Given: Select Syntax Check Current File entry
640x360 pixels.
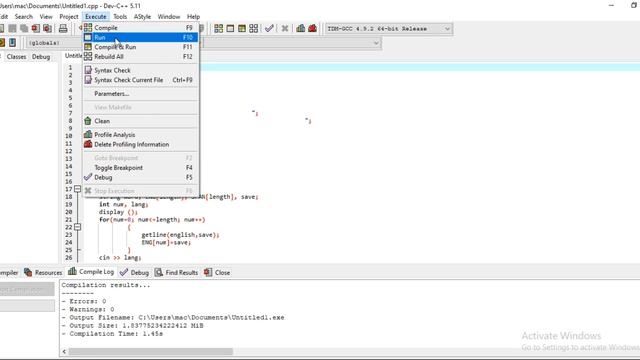Looking at the screenshot, I should [x=141, y=80].
